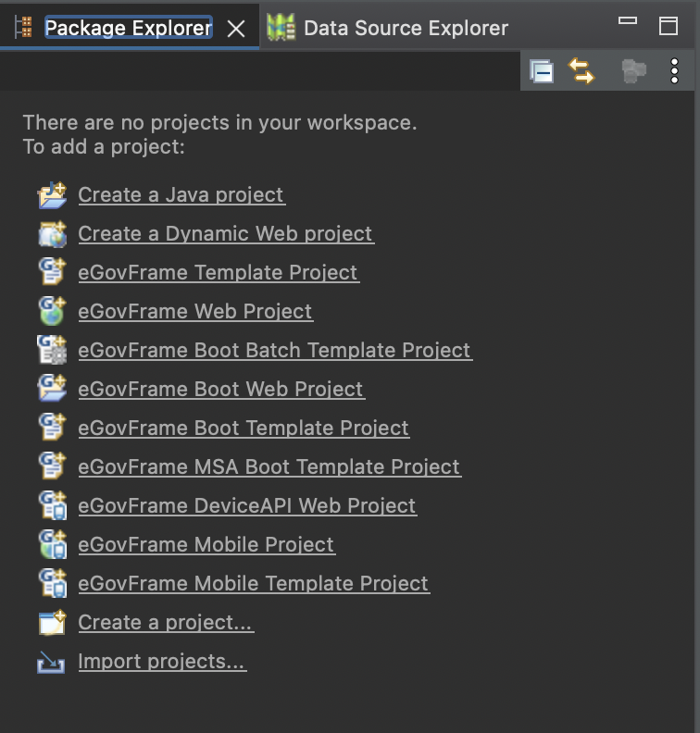Click icon beside eGovFrame Template Project

(52, 271)
